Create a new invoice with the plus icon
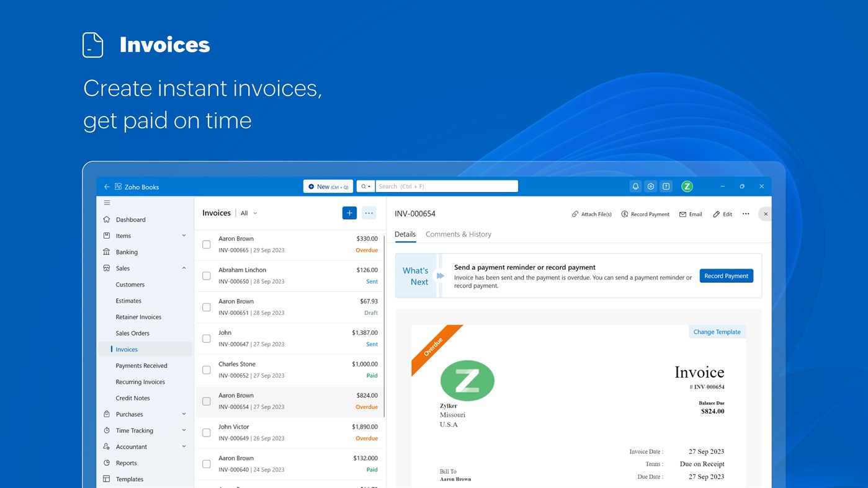Screen dimensions: 868x488 click(349, 212)
